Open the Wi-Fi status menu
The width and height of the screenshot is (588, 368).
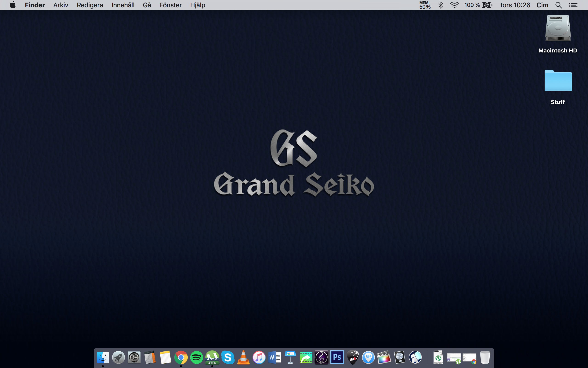[454, 5]
